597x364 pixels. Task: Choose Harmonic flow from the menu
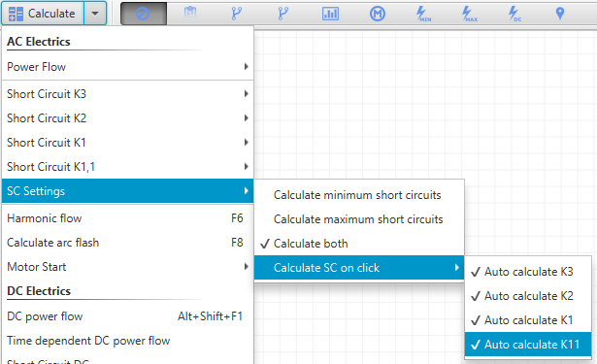click(x=127, y=218)
